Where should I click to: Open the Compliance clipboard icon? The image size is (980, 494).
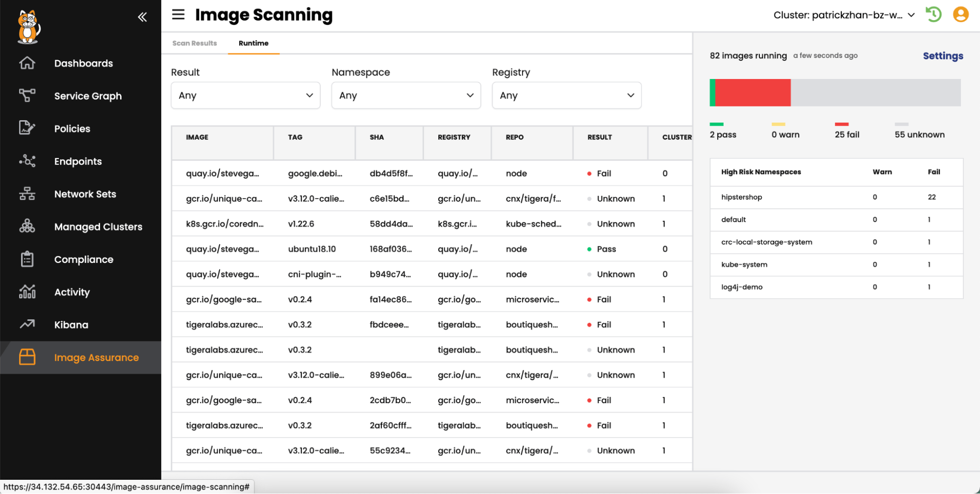click(27, 259)
